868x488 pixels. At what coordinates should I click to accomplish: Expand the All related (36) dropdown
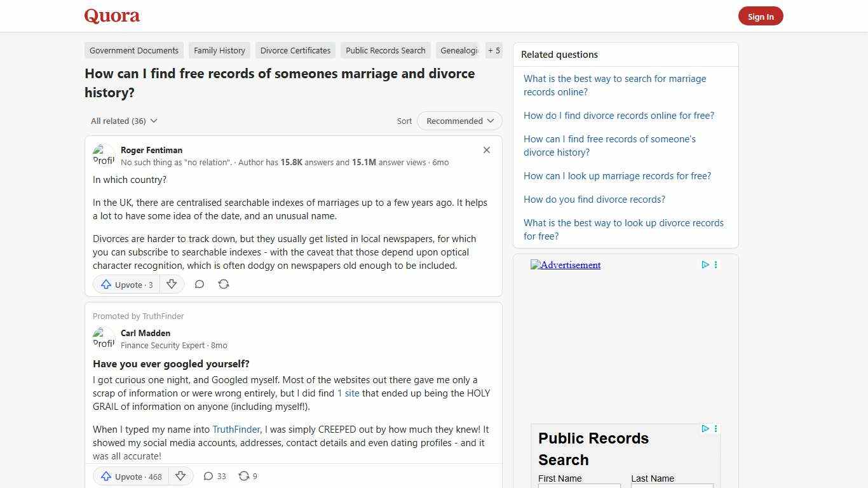pyautogui.click(x=123, y=121)
